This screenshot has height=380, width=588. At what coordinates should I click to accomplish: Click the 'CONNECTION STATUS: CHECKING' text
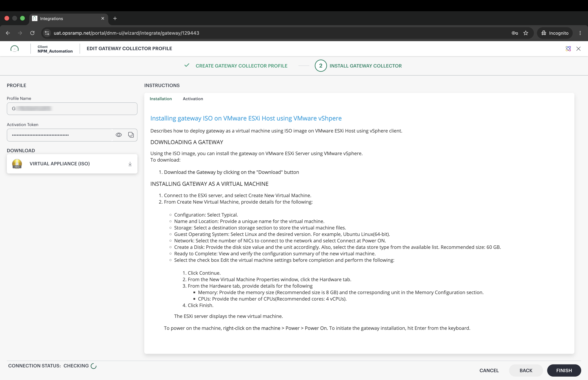48,366
